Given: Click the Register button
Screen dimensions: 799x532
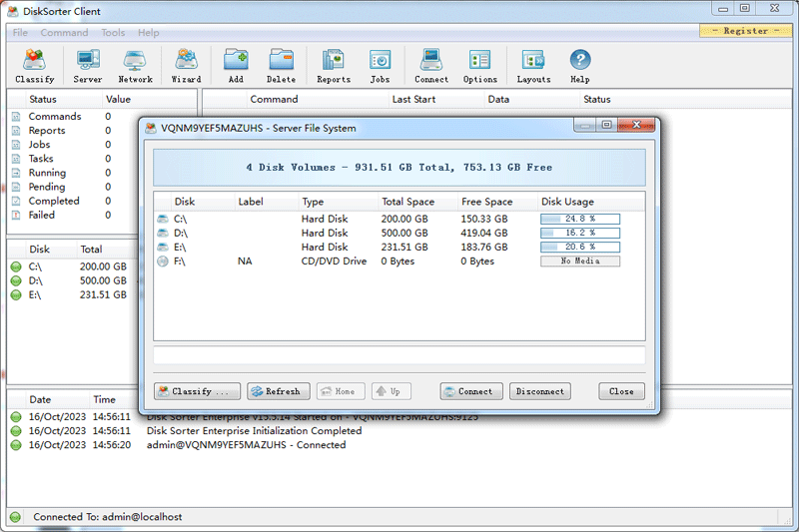Looking at the screenshot, I should tap(745, 31).
